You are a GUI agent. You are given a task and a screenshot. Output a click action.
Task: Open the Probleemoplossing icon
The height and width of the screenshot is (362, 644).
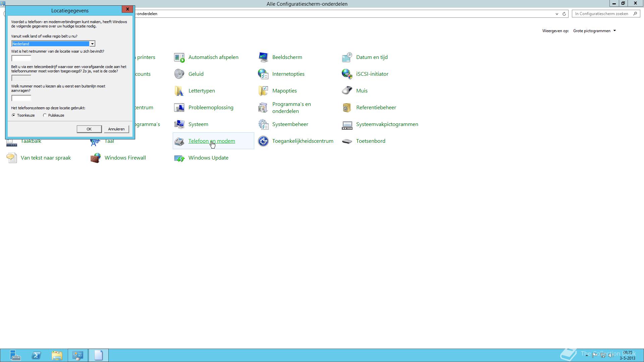(x=179, y=108)
